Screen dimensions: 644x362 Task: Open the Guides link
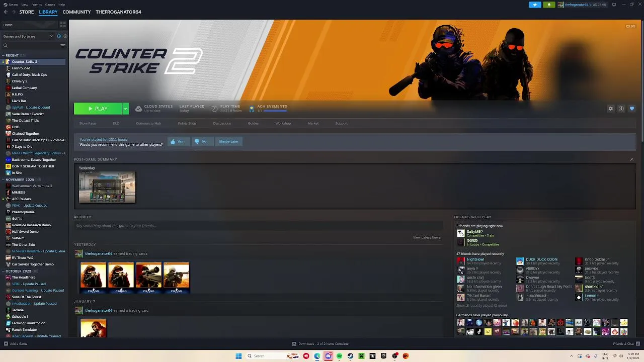(x=253, y=123)
